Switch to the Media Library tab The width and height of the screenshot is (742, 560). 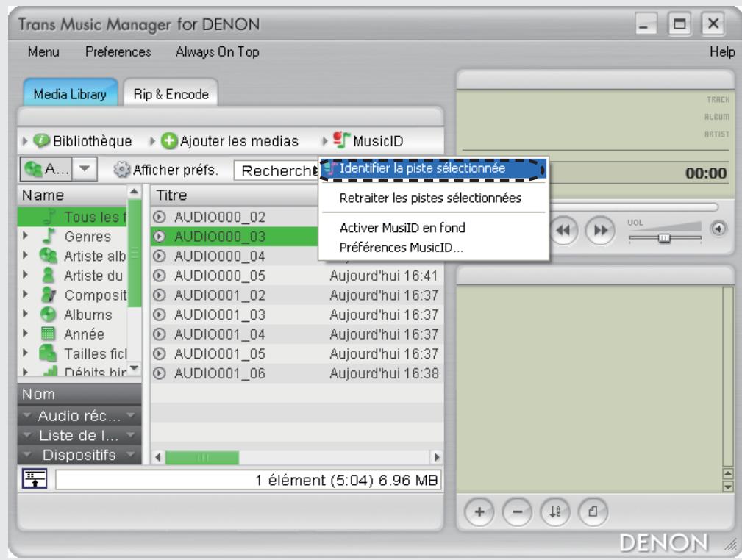(70, 93)
